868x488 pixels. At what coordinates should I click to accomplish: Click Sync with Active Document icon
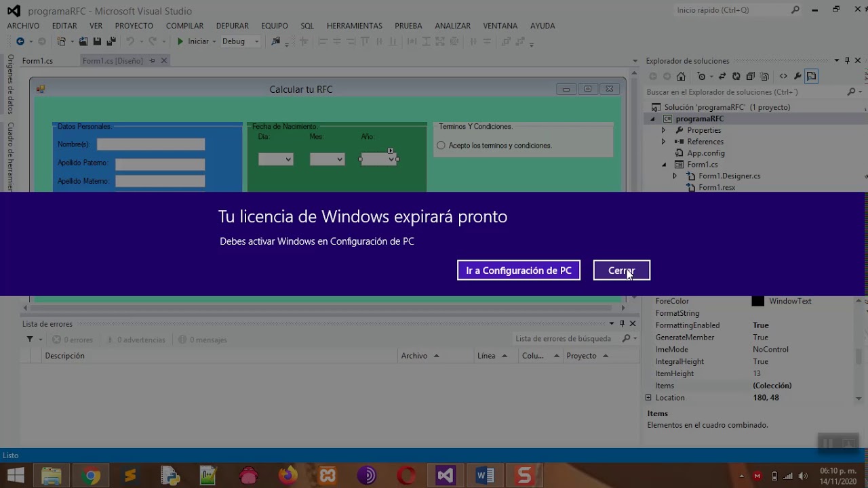click(x=722, y=77)
